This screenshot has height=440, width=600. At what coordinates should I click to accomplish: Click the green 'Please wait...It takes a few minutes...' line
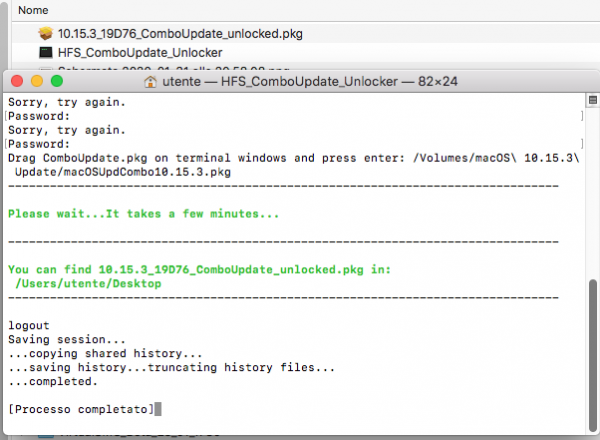(x=143, y=213)
